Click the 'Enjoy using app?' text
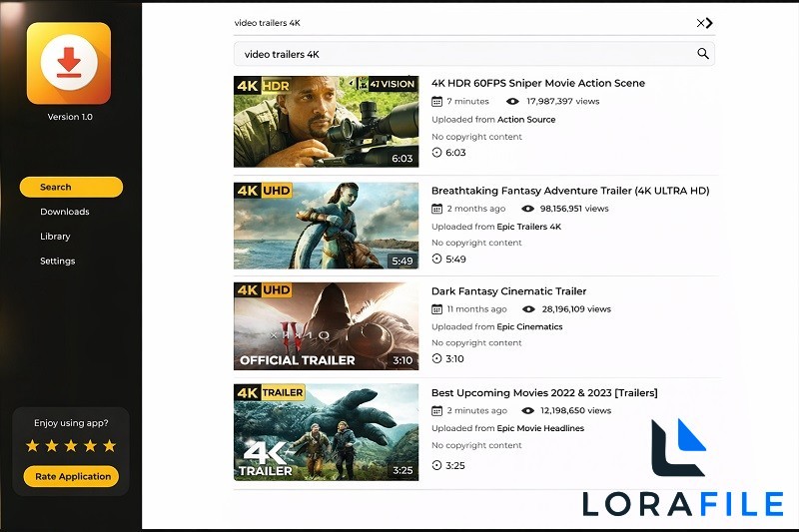 [x=71, y=423]
